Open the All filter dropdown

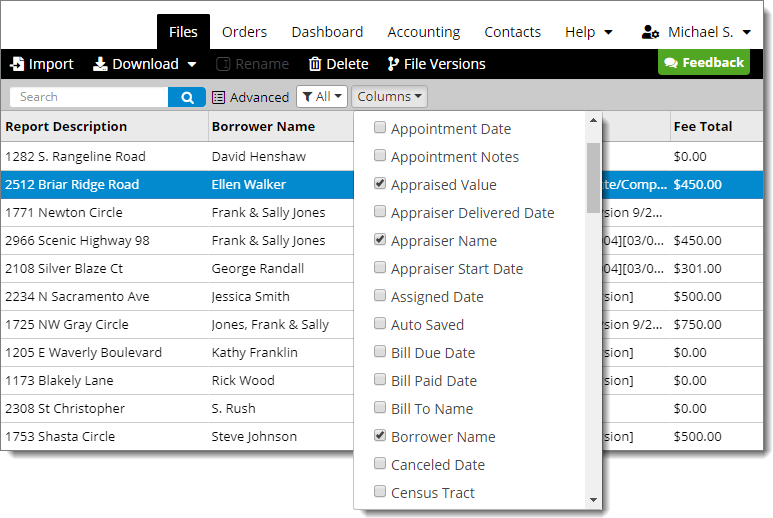[x=322, y=97]
